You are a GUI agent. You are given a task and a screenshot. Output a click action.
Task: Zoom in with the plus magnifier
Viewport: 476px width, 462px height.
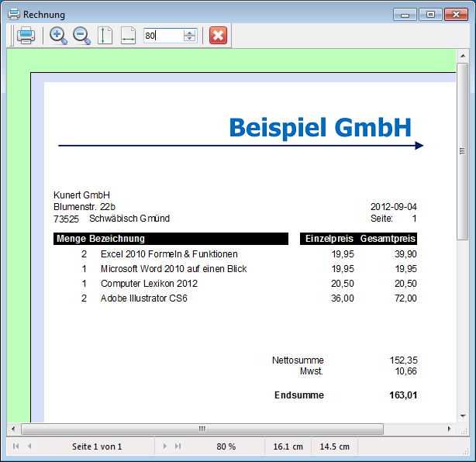coord(58,36)
